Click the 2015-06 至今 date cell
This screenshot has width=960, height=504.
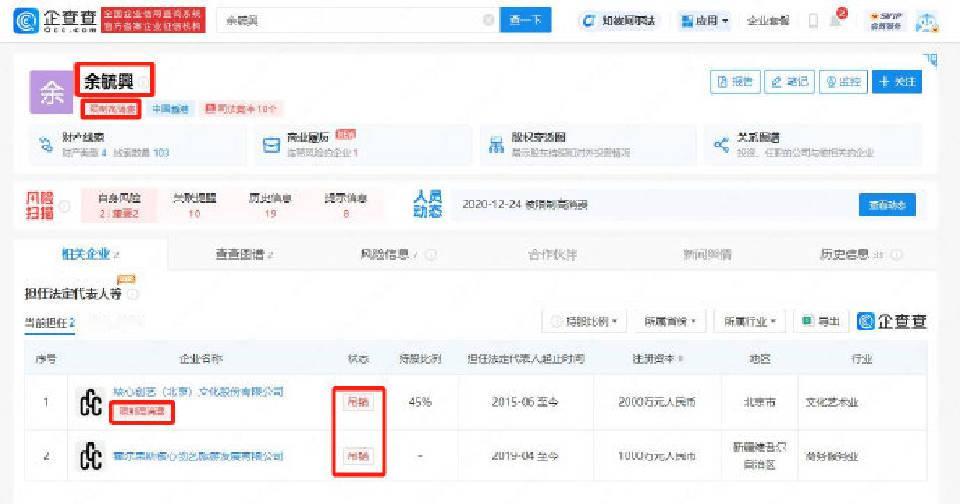point(525,402)
